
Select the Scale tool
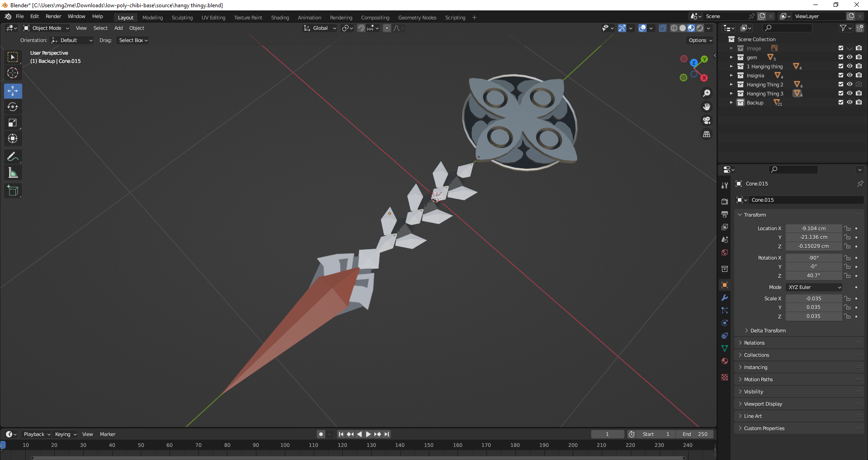pos(13,123)
